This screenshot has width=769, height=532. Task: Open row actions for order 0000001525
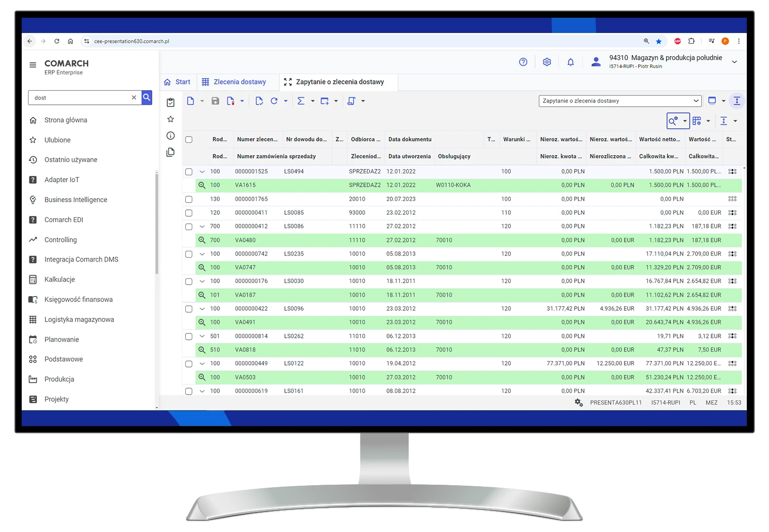pyautogui.click(x=733, y=171)
